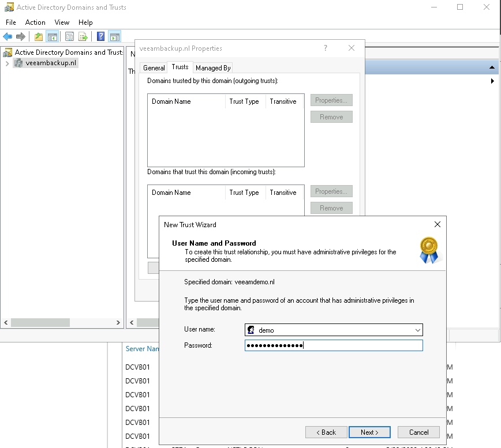Open the User name dropdown list

tap(417, 330)
